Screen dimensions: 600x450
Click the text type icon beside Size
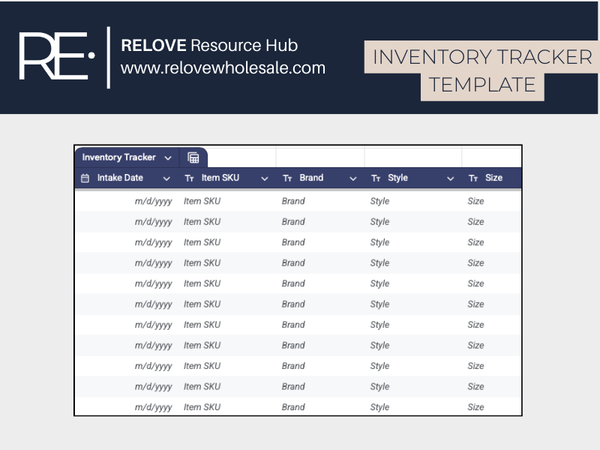coord(473,178)
